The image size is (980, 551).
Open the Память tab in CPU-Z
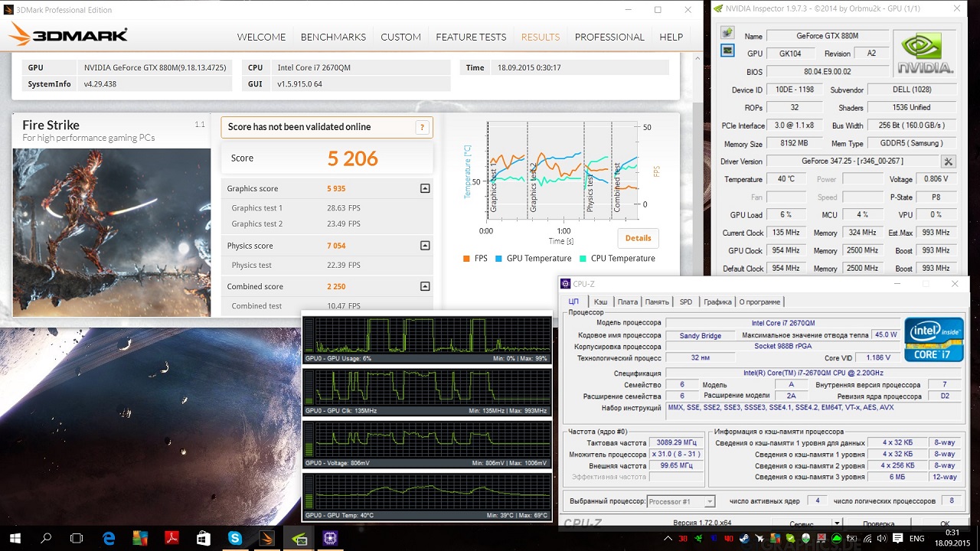pyautogui.click(x=657, y=302)
